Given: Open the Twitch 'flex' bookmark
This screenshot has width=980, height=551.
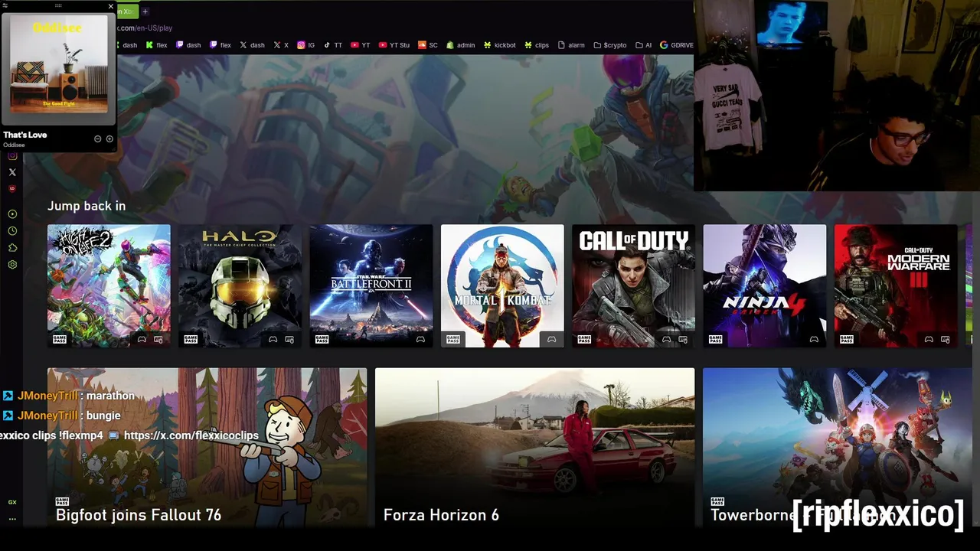Looking at the screenshot, I should (220, 45).
